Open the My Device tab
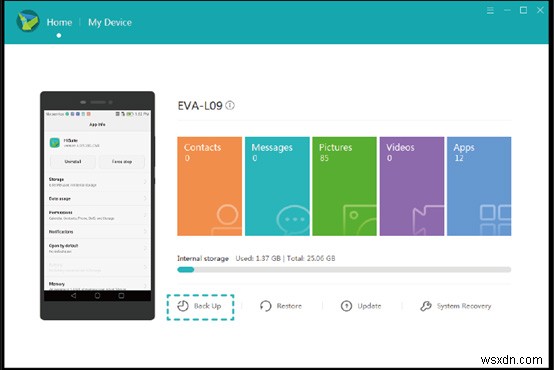The image size is (554, 370). [x=110, y=22]
